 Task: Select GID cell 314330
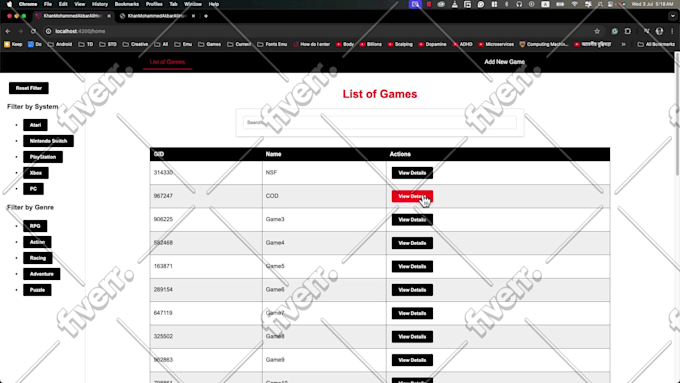(x=206, y=173)
